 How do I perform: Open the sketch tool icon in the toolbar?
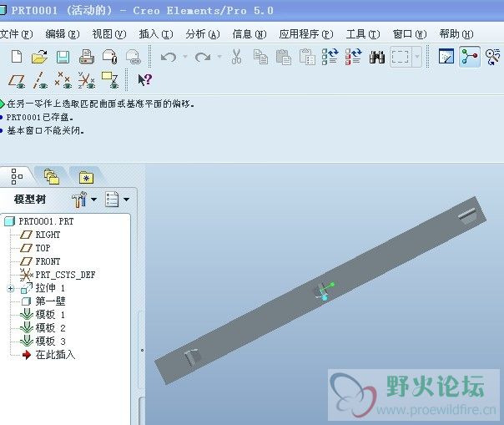(446, 57)
